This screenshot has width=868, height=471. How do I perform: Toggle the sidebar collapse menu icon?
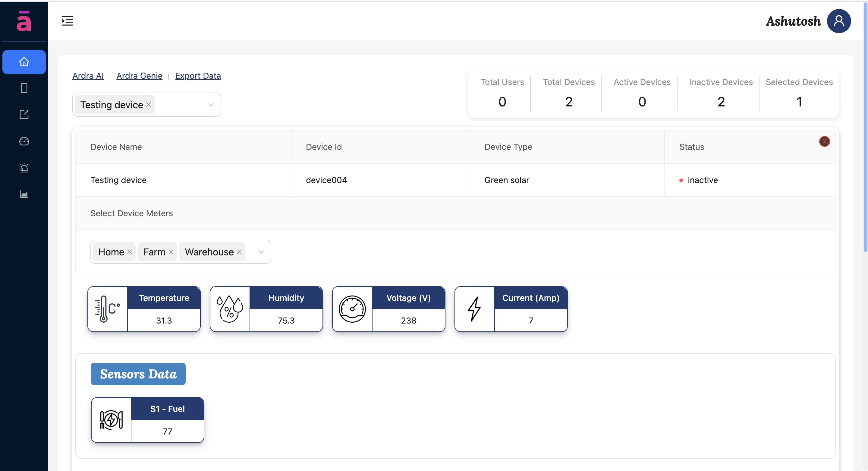[68, 21]
